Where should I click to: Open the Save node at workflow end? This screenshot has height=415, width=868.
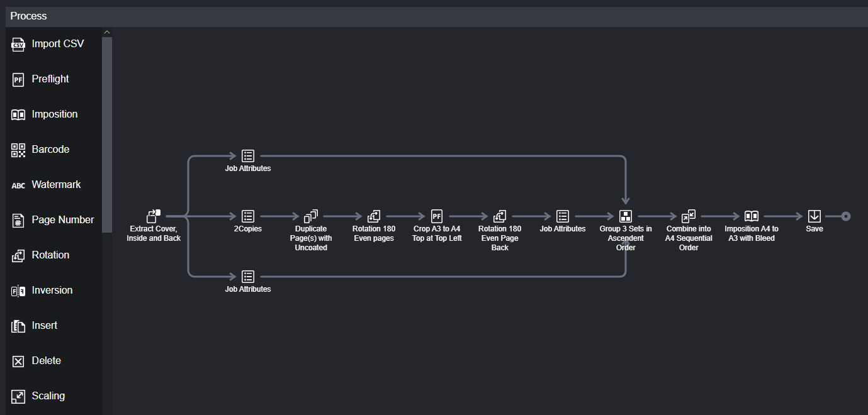tap(814, 216)
